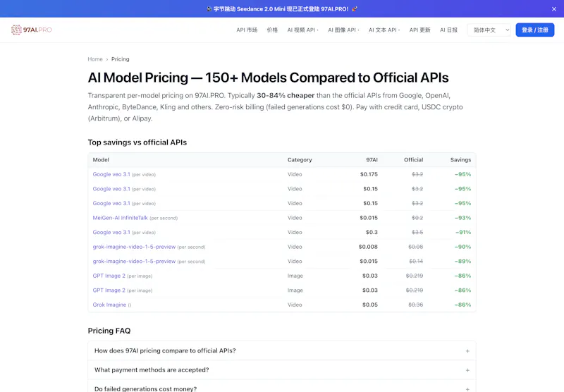Open the grok-imagine-video-1-5-preview link priced $0.008
Screen dimensions: 564x392
(134, 247)
